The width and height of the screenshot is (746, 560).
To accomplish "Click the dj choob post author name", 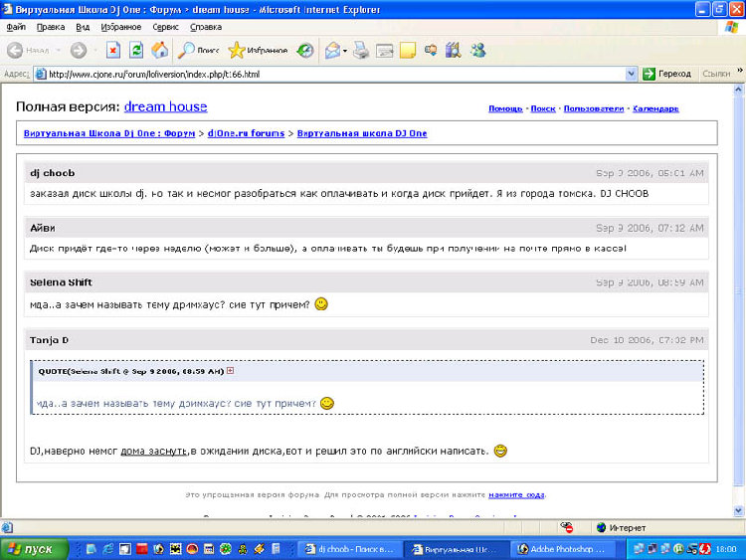I will (53, 173).
